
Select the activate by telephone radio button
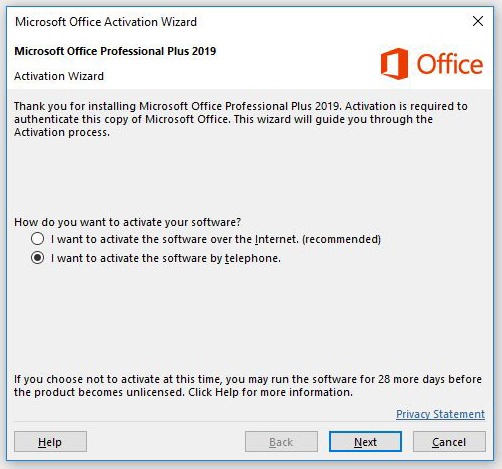(x=37, y=258)
